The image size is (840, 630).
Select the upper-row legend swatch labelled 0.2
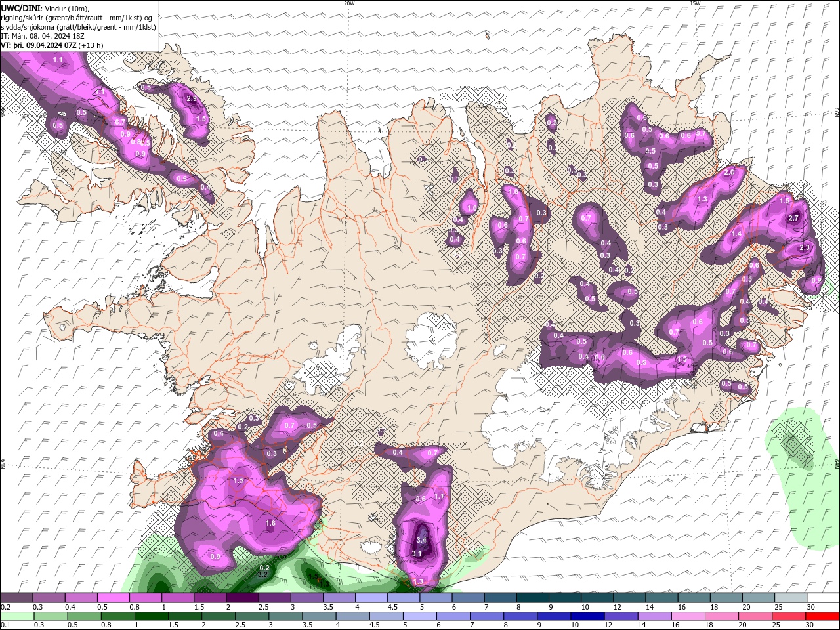point(16,598)
